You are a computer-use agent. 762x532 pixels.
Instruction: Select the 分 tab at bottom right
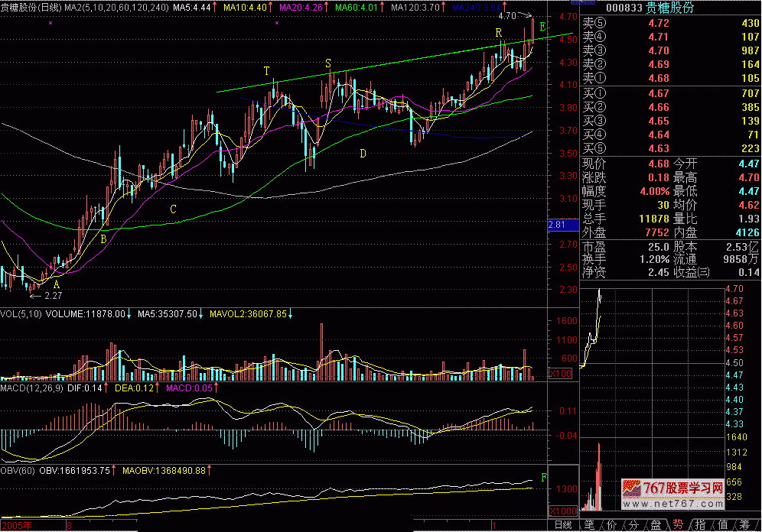coord(633,525)
